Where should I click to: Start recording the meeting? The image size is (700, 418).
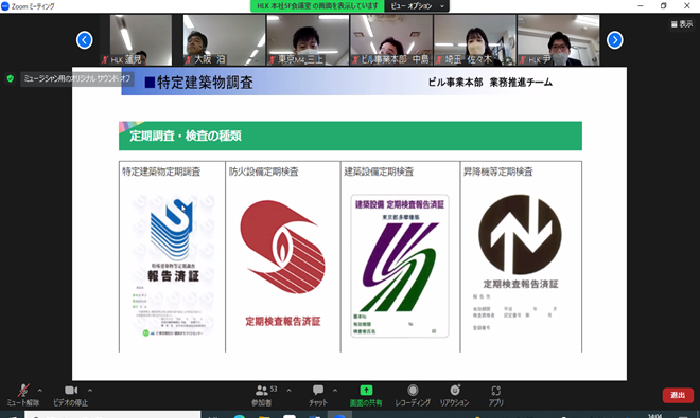(x=413, y=395)
